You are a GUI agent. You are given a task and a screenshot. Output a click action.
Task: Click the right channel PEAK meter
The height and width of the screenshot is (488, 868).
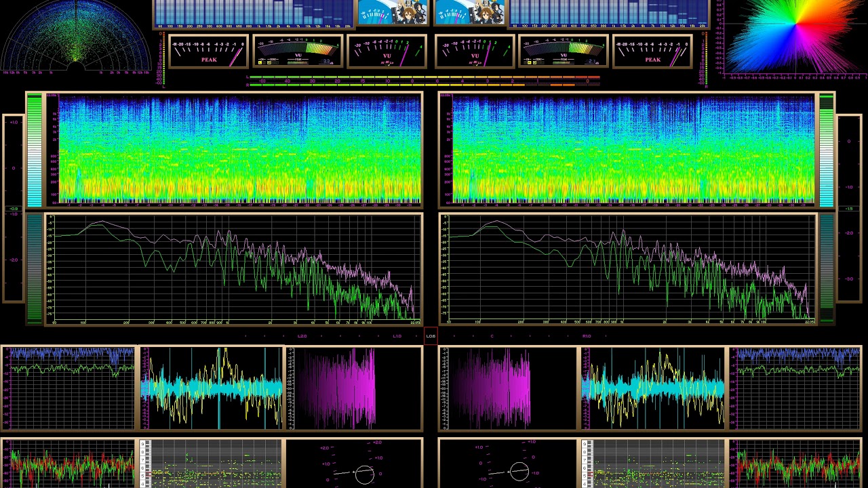click(x=652, y=52)
